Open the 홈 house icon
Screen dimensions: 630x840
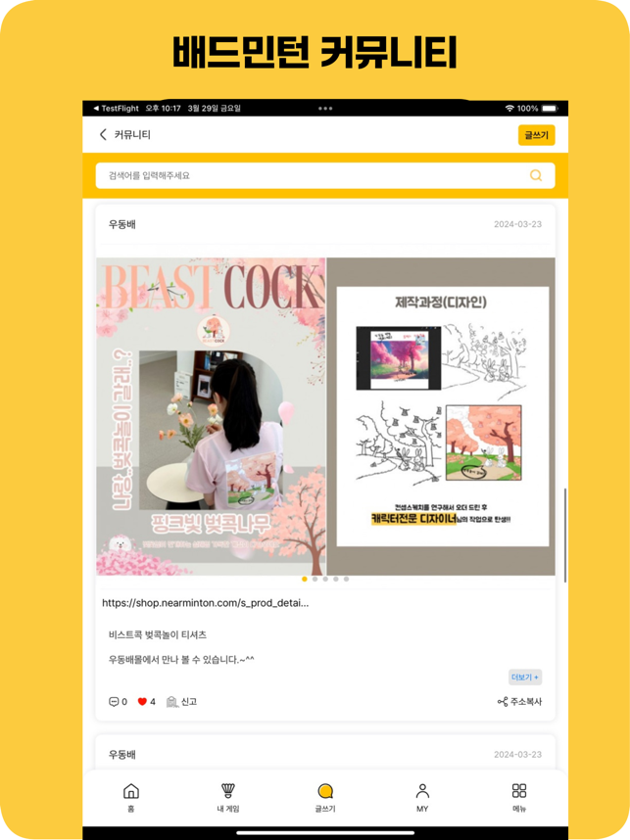131,791
